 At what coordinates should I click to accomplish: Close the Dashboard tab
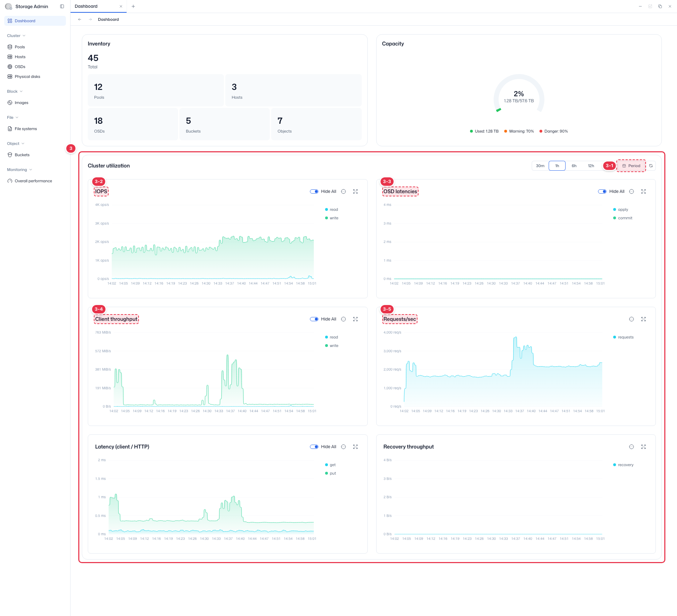[x=121, y=6]
